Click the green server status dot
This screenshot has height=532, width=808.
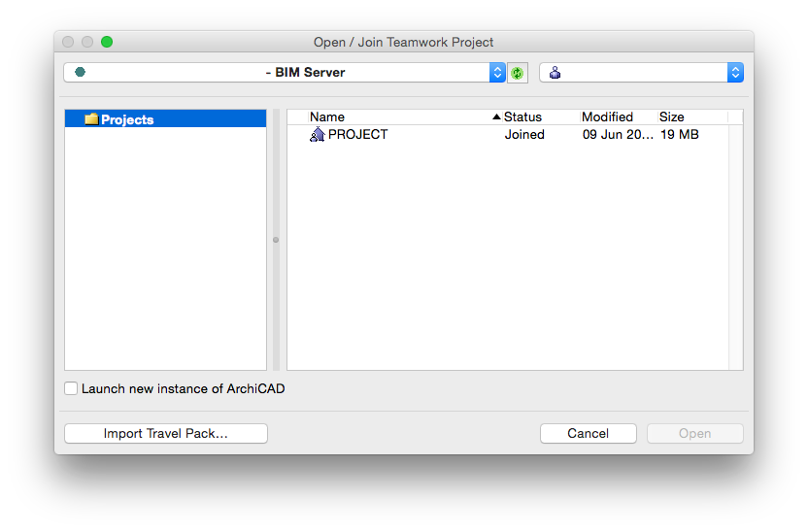click(x=80, y=72)
